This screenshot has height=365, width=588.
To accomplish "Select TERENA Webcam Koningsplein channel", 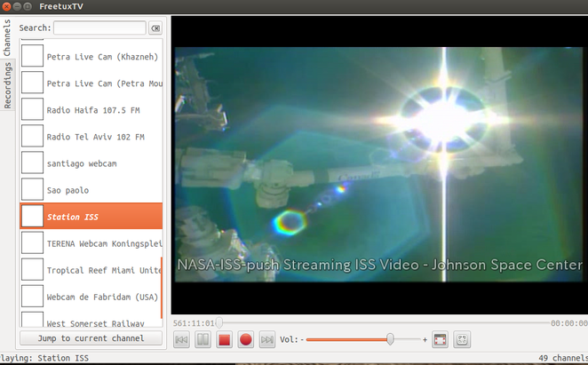I will pos(91,243).
